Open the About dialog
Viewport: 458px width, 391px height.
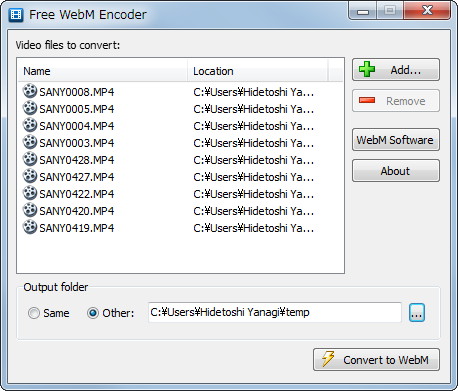[x=396, y=171]
